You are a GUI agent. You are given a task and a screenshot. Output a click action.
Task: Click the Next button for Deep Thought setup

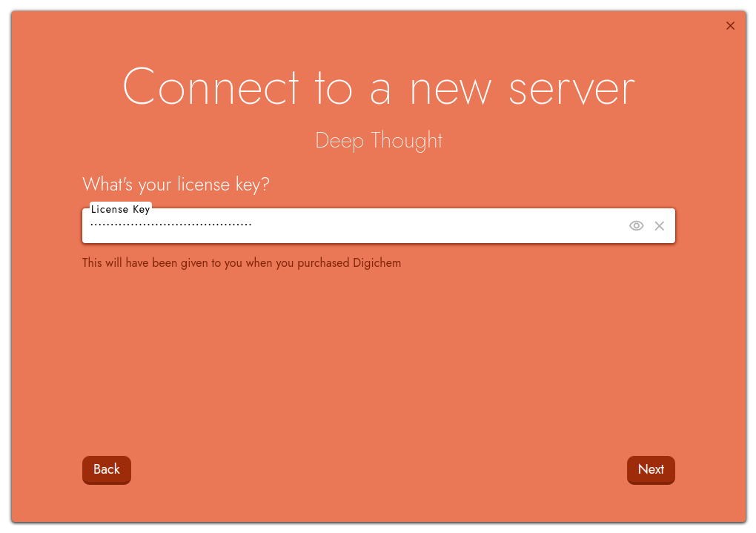click(651, 469)
